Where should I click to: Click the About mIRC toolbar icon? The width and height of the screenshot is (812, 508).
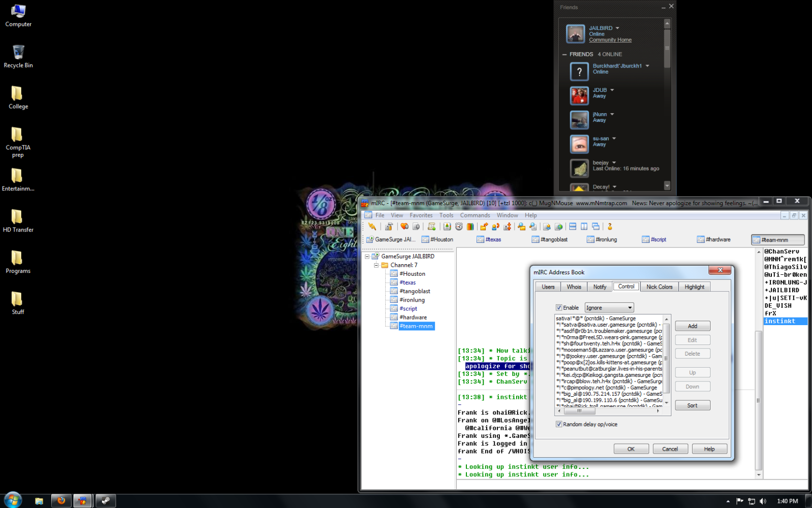610,227
